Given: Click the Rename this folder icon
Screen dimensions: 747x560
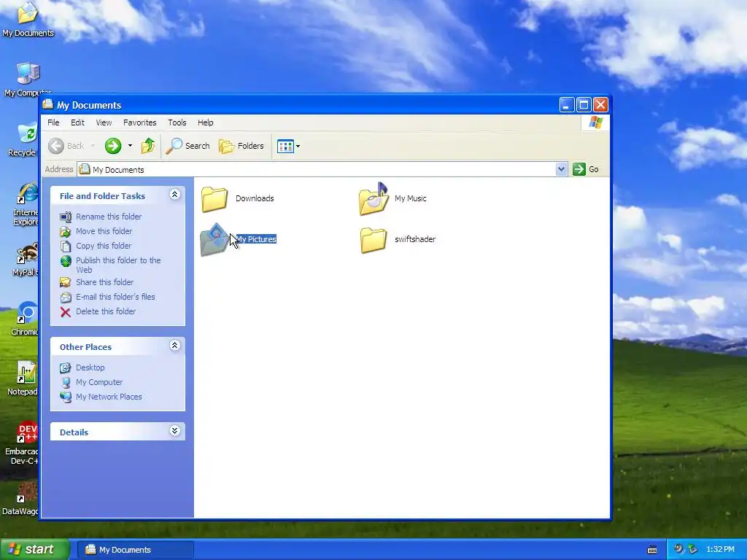Looking at the screenshot, I should (65, 217).
